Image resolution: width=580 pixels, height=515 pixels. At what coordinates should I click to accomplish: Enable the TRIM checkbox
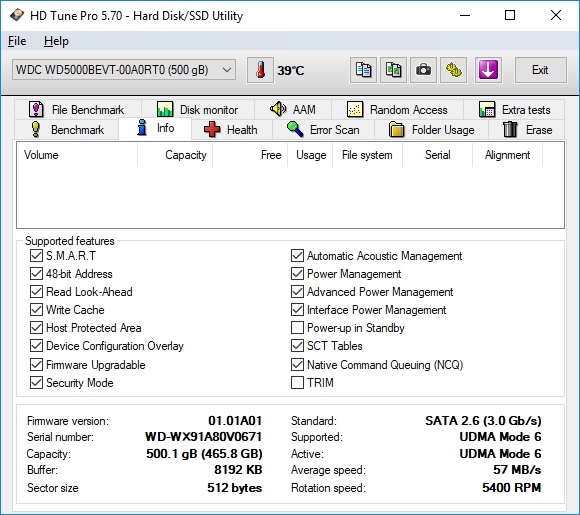pyautogui.click(x=297, y=383)
